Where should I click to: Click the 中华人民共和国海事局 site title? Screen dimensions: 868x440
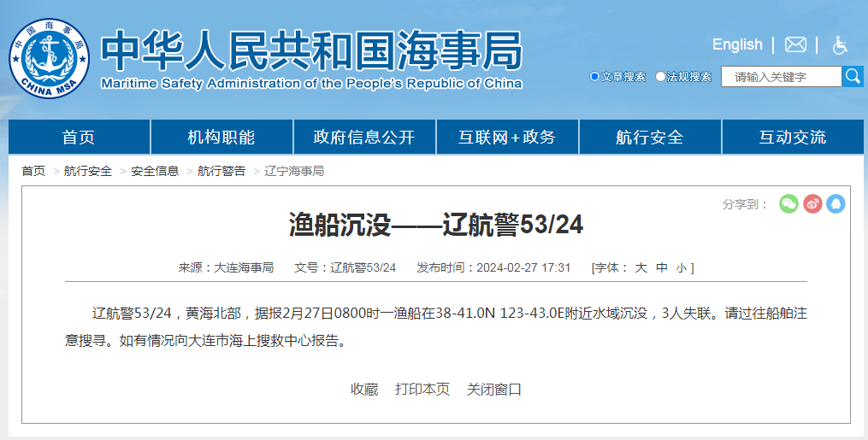(x=311, y=50)
